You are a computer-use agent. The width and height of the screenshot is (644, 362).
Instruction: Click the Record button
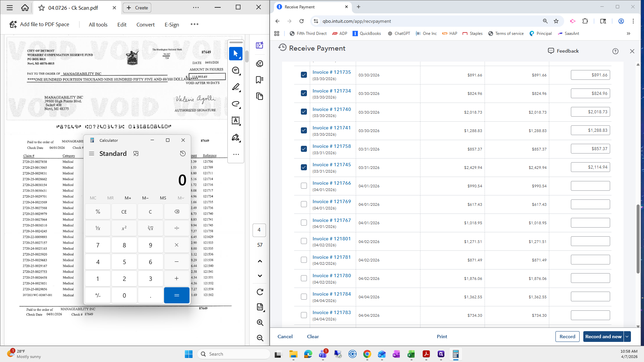coord(567,337)
